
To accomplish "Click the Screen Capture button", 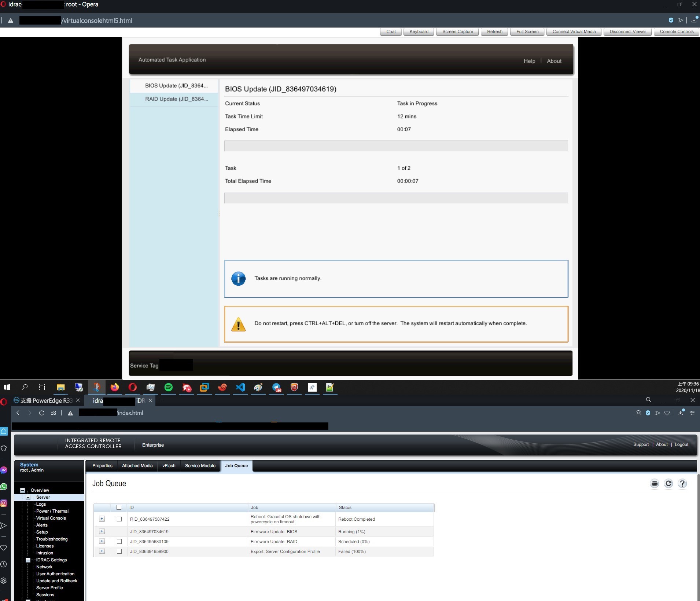I will 457,32.
